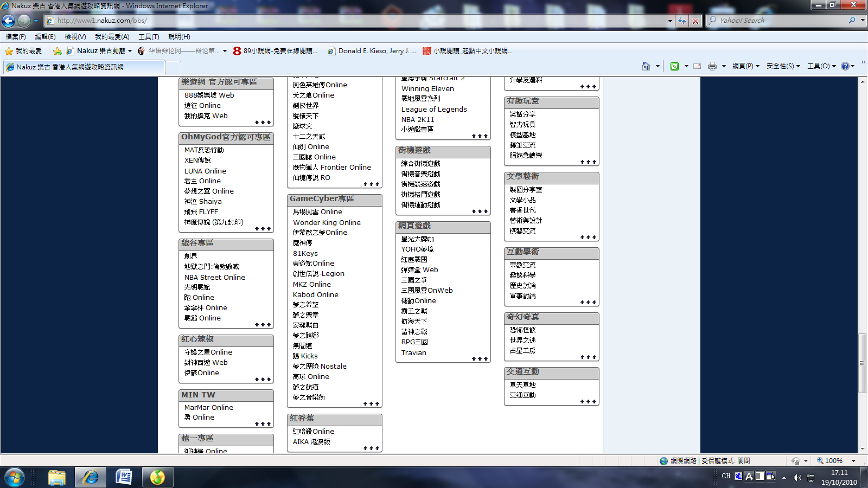This screenshot has width=868, height=488.
Task: Toggle the volume speaker in system tray
Action: click(x=797, y=477)
